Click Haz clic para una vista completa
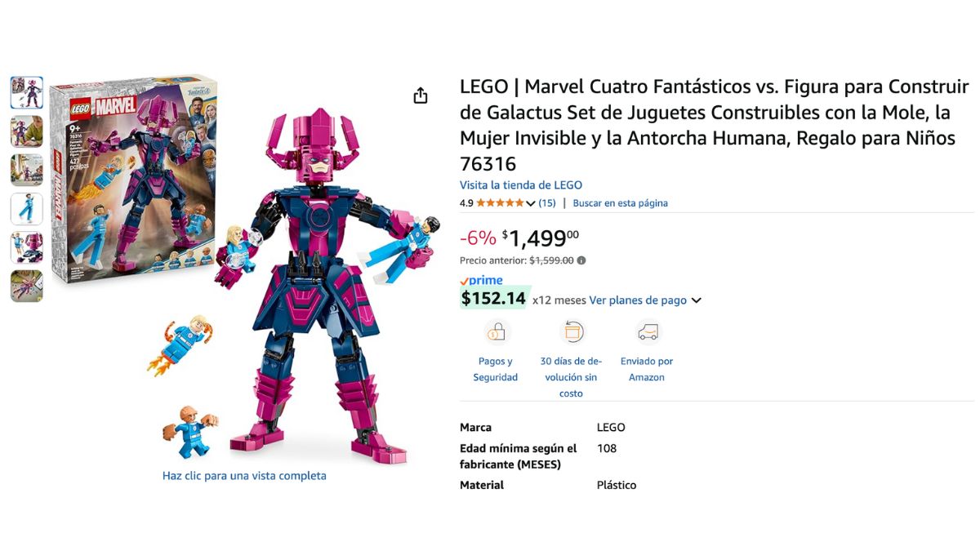Image resolution: width=980 pixels, height=551 pixels. coord(244,476)
